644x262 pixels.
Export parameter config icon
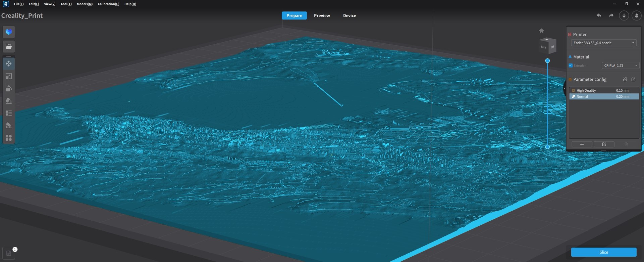point(633,80)
